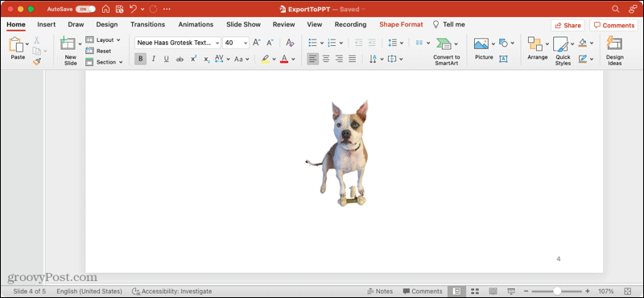Click the Cut scissors icon
Image resolution: width=644 pixels, height=298 pixels.
pyautogui.click(x=36, y=40)
